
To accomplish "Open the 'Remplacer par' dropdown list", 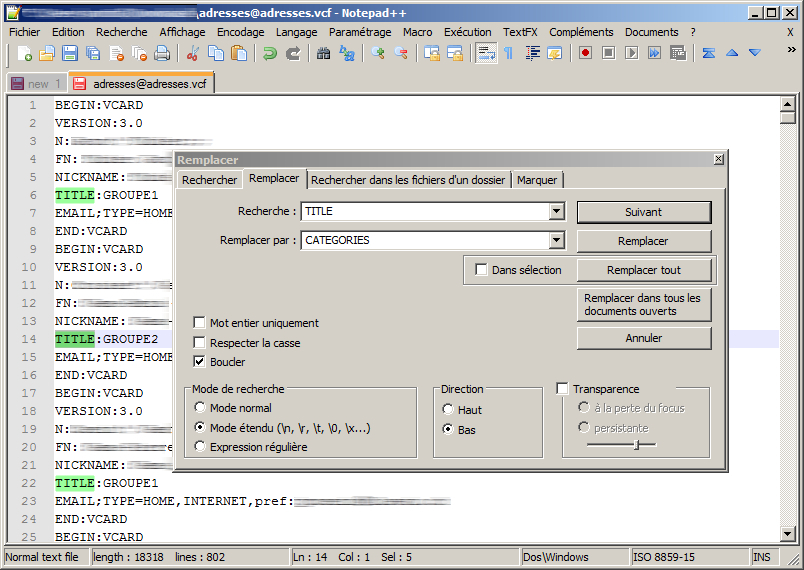I will click(557, 241).
